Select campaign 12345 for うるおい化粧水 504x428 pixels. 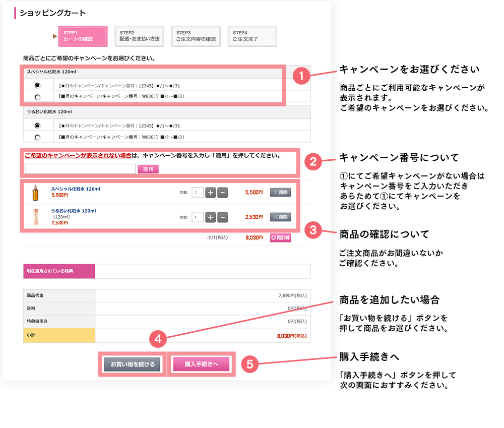pos(37,126)
